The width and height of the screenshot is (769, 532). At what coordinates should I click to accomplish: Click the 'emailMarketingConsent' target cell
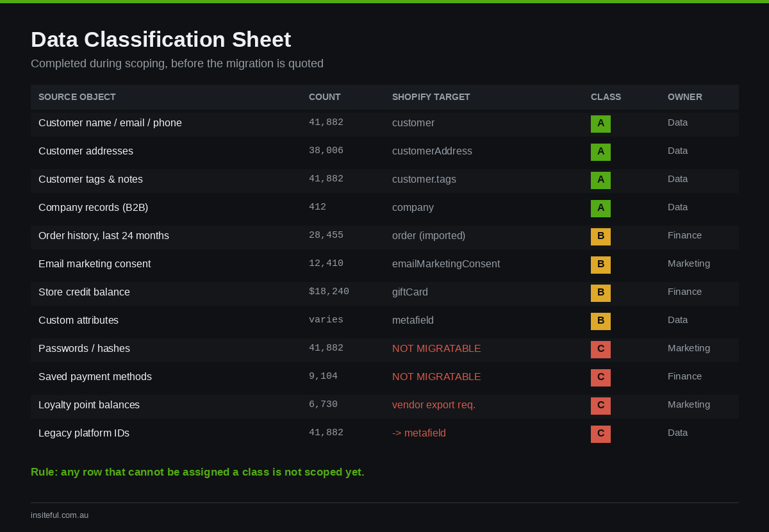tap(446, 263)
